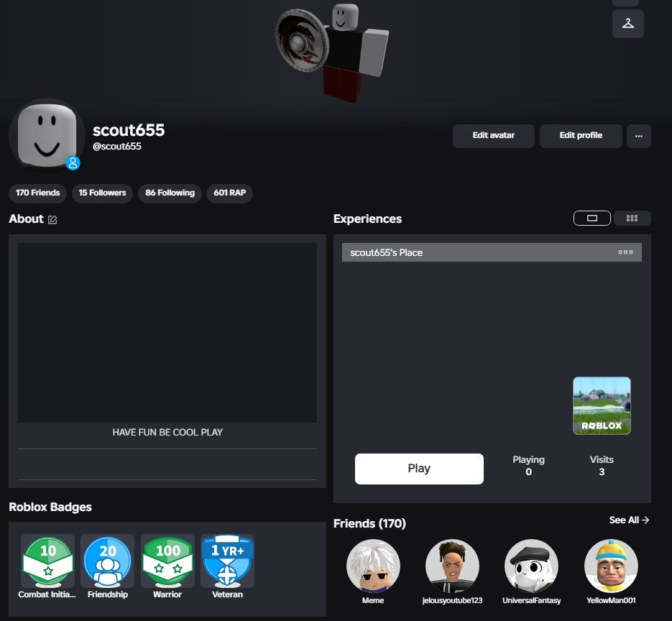Screen dimensions: 672x621
Task: Click the About description text box
Action: click(x=167, y=333)
